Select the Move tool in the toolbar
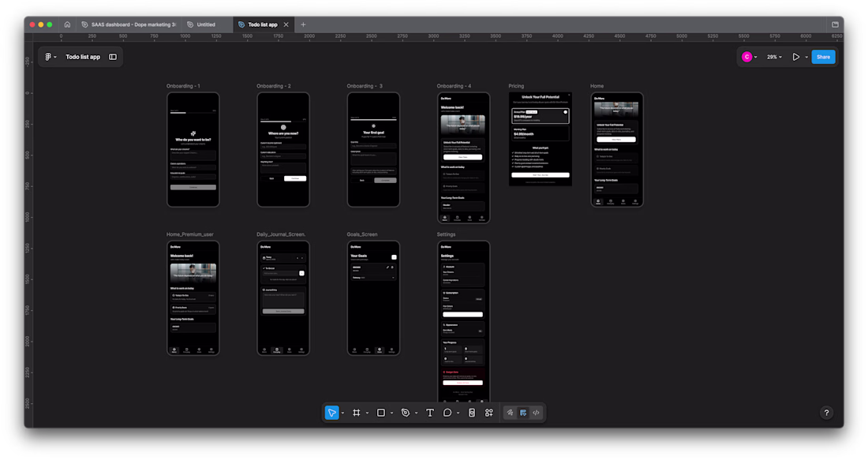This screenshot has height=460, width=868. coord(331,413)
